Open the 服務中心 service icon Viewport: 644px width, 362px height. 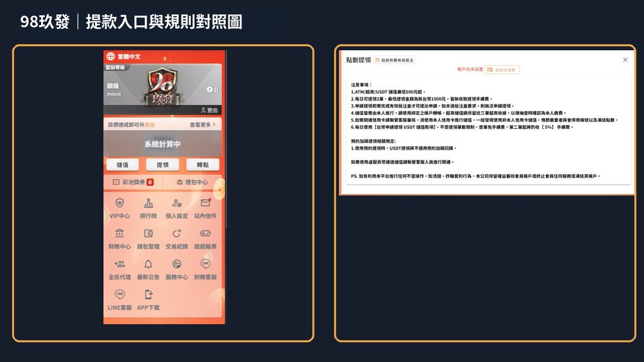[177, 264]
